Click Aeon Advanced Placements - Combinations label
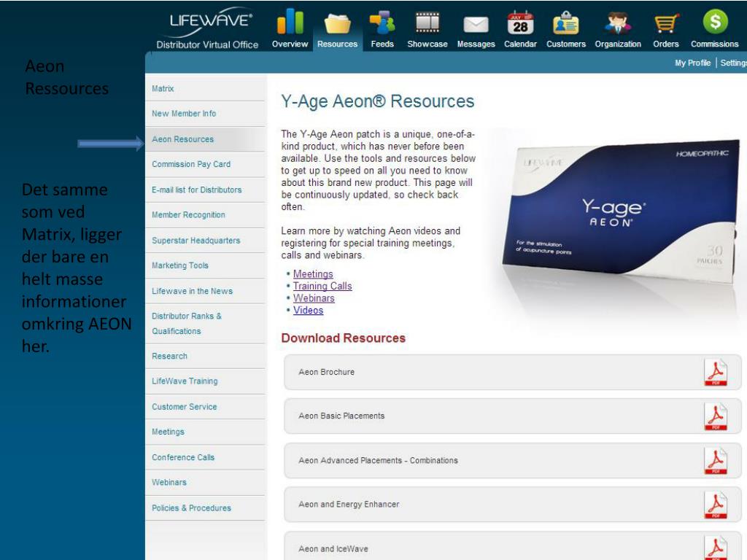Viewport: 747px width, 560px height. click(x=379, y=461)
